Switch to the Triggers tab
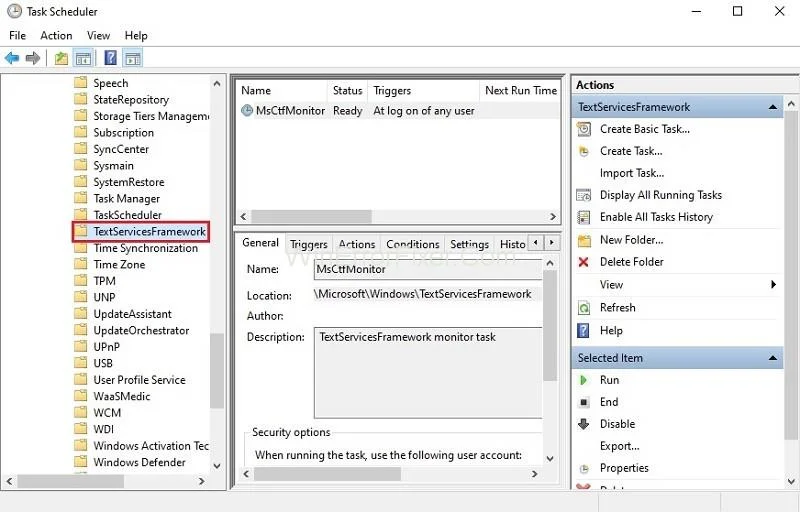The width and height of the screenshot is (800, 512). pos(308,244)
